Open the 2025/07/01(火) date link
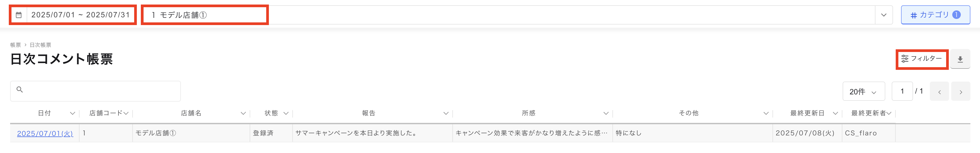This screenshot has width=980, height=153. tap(45, 134)
